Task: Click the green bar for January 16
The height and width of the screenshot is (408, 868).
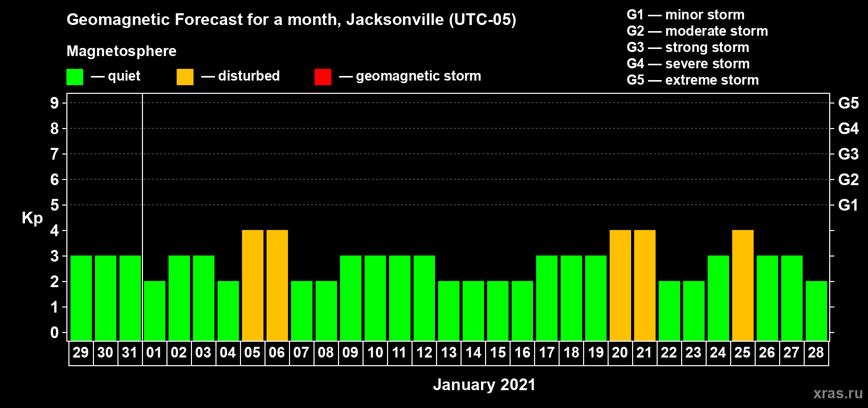Action: 522,311
